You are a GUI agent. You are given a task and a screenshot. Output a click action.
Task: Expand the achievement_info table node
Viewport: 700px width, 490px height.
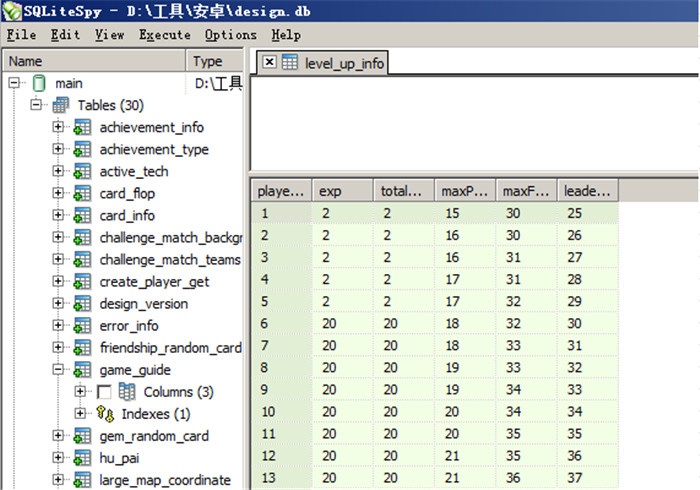[58, 127]
